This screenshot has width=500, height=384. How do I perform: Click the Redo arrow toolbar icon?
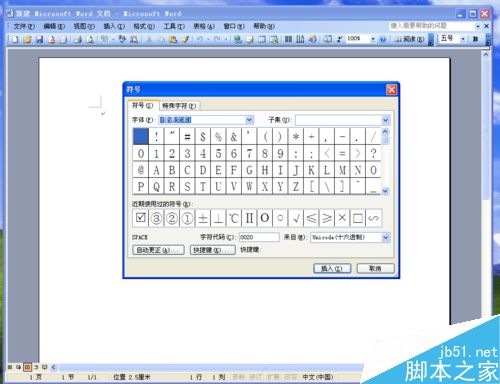[217, 39]
